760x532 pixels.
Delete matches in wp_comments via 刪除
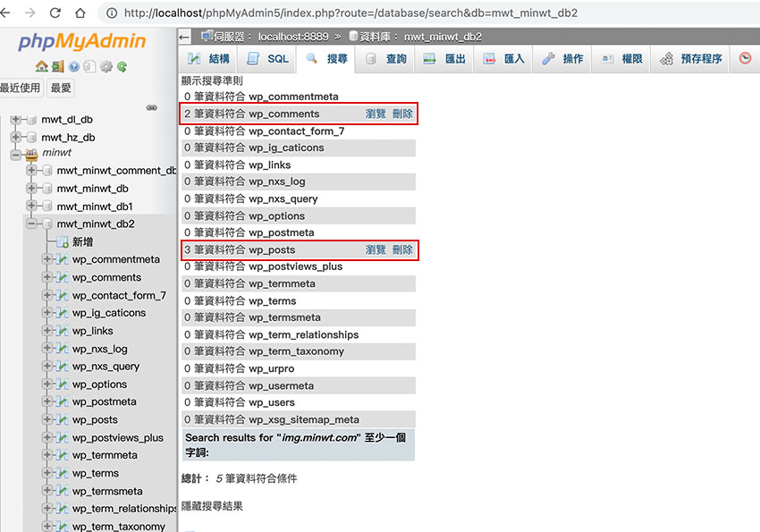tap(402, 114)
